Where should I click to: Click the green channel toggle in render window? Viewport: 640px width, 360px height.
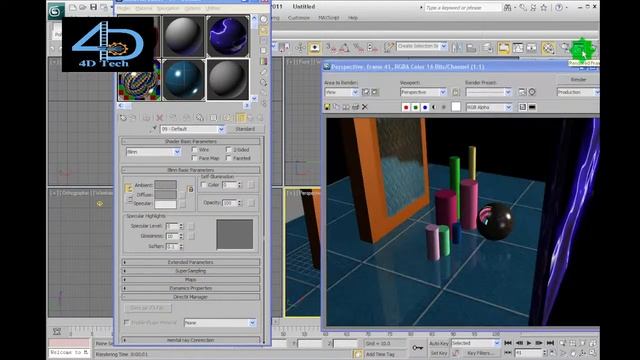pyautogui.click(x=416, y=107)
